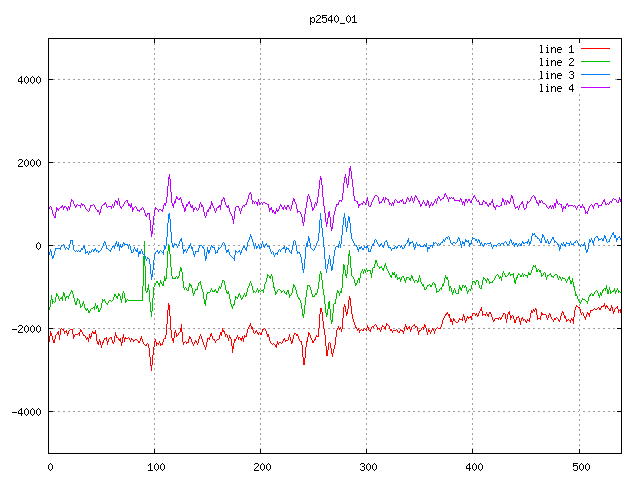
Task: Click the x-axis tick label 400
Action: coord(473,466)
